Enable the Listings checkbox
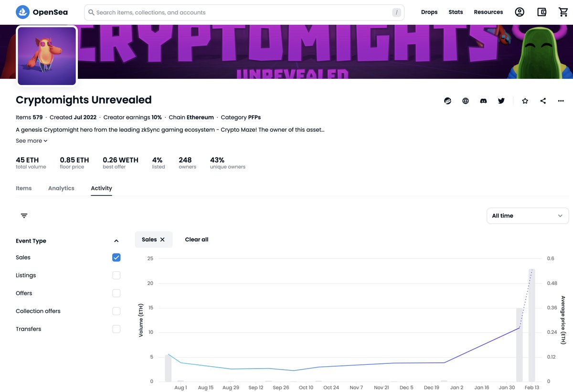The width and height of the screenshot is (573, 392). [117, 275]
